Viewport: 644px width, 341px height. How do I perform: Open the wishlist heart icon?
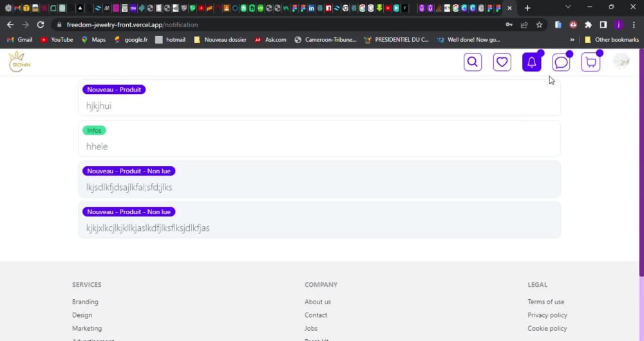point(502,62)
